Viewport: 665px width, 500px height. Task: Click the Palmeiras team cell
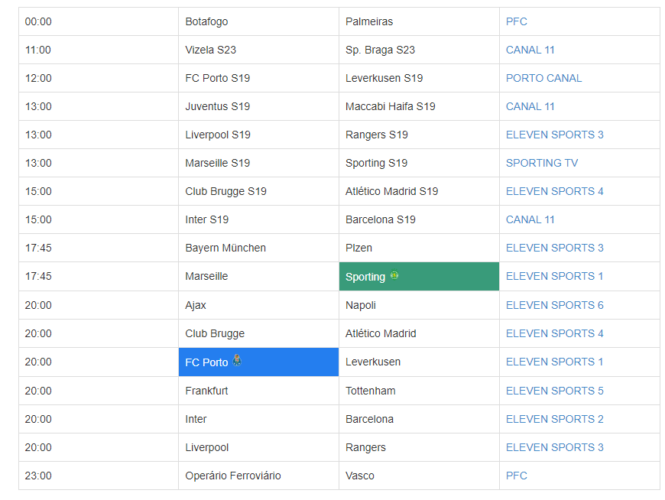[x=419, y=22]
